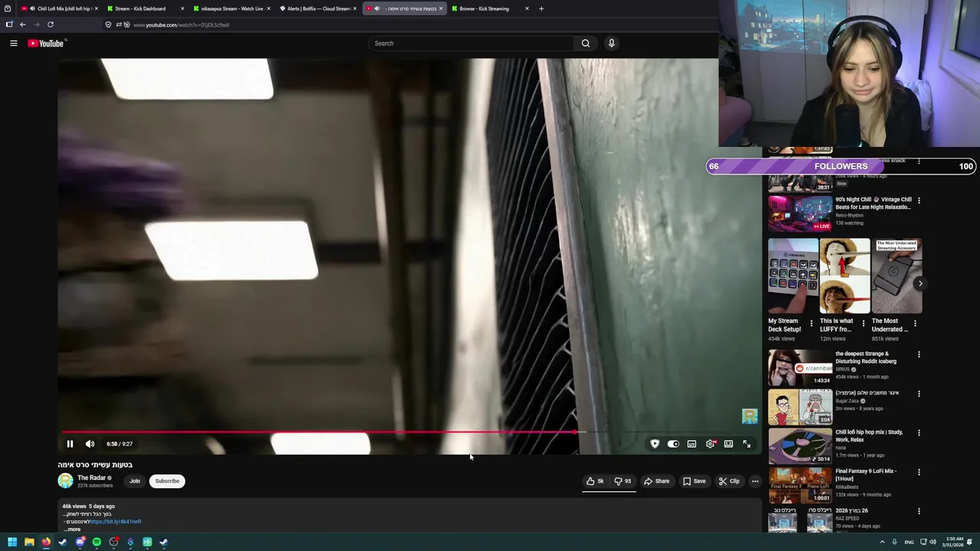Subscribe to The Radar channel
This screenshot has width=980, height=551.
(x=167, y=481)
